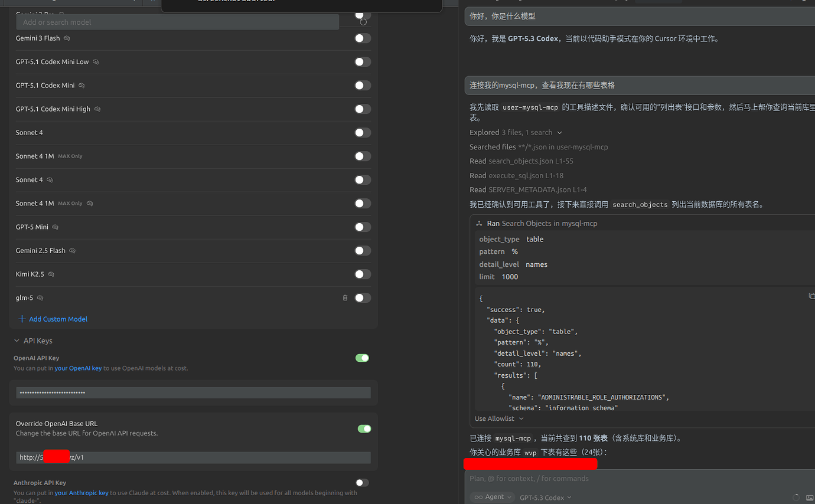Screen dimensions: 815x504
Task: Select the user message '你好，你是什么模型'
Action: pos(640,17)
